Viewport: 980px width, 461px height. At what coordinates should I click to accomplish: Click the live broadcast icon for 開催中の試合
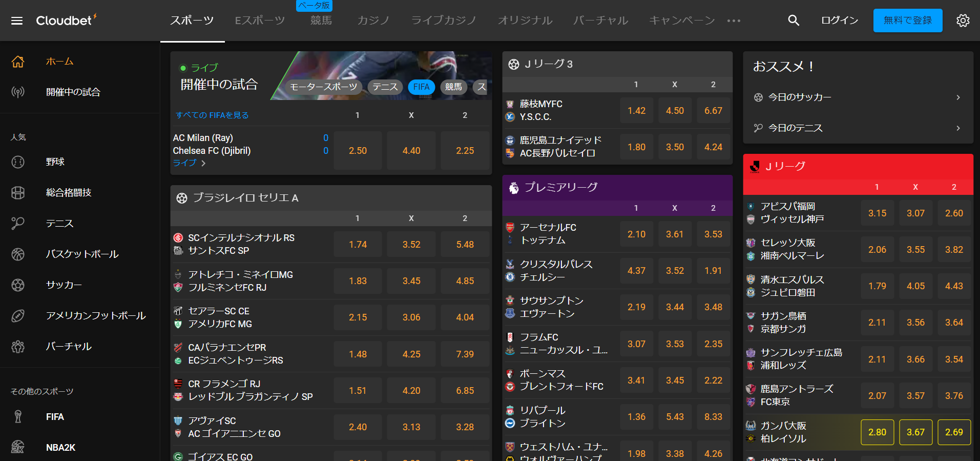(18, 92)
